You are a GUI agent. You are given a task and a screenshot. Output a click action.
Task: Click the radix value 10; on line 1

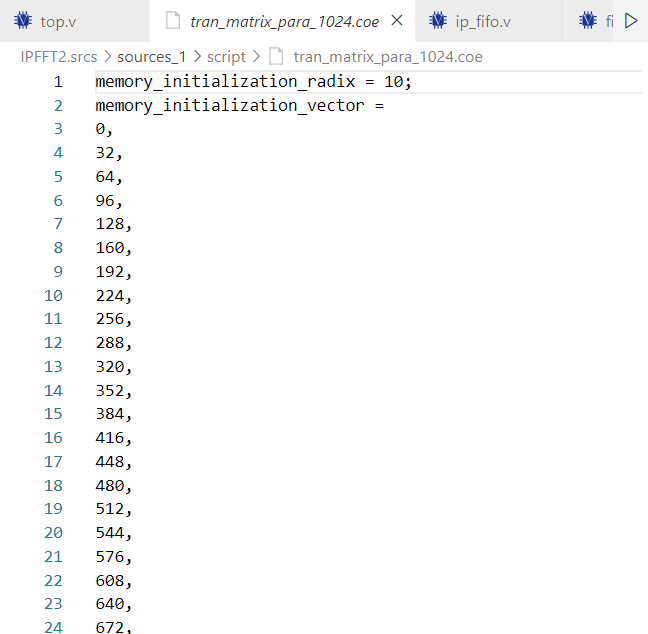(x=398, y=82)
